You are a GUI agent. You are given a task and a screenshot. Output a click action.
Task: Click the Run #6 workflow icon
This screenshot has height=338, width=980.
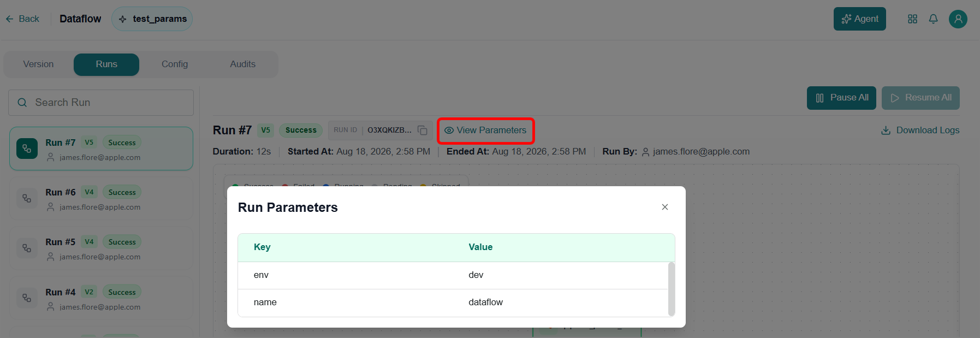(x=27, y=198)
